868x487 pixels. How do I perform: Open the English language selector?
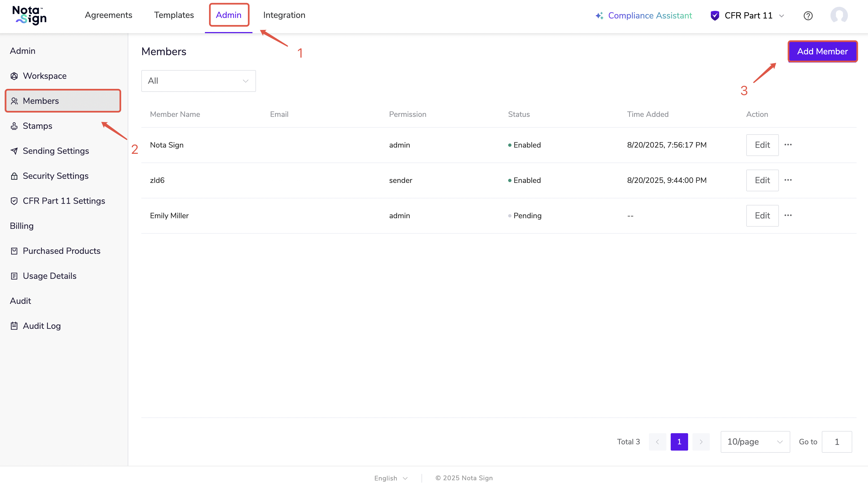391,478
